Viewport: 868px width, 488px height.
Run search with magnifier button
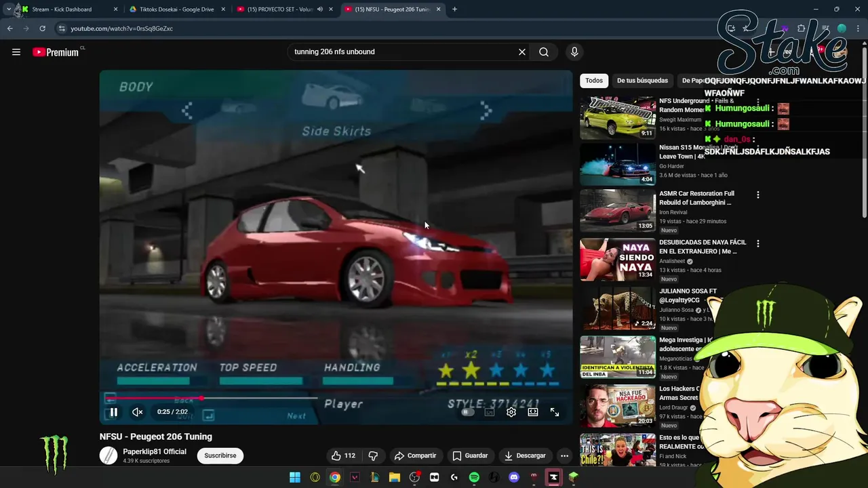point(544,52)
